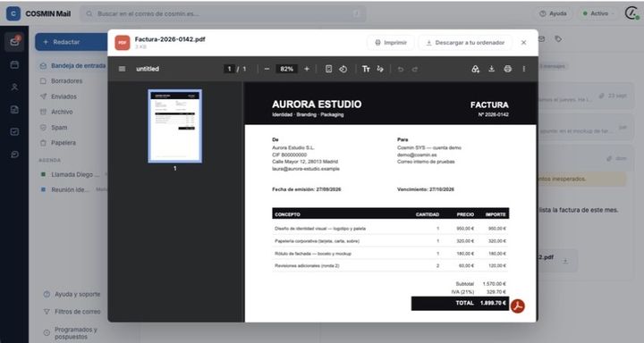Open Bandeja de entrada folder

point(73,65)
